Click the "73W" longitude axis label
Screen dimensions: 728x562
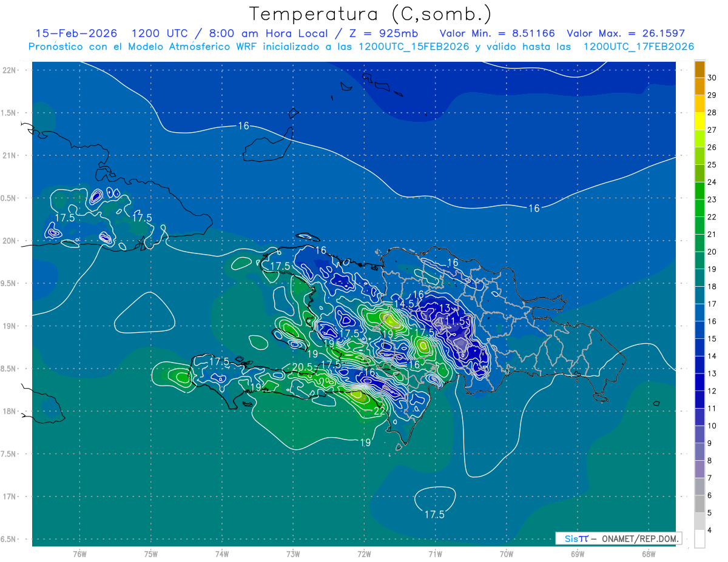point(293,554)
